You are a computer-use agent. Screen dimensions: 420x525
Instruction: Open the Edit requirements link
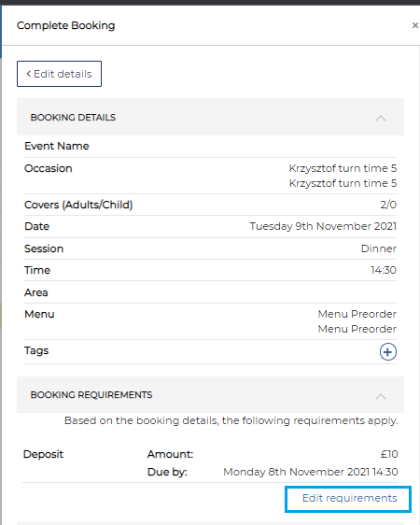[349, 498]
